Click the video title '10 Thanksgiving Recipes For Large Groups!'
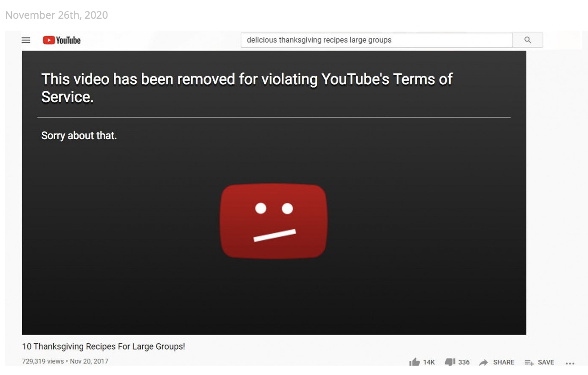The image size is (588, 375). click(x=104, y=347)
